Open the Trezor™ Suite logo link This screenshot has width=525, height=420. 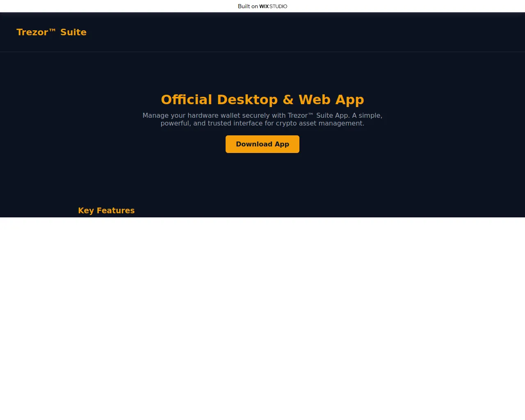[51, 32]
